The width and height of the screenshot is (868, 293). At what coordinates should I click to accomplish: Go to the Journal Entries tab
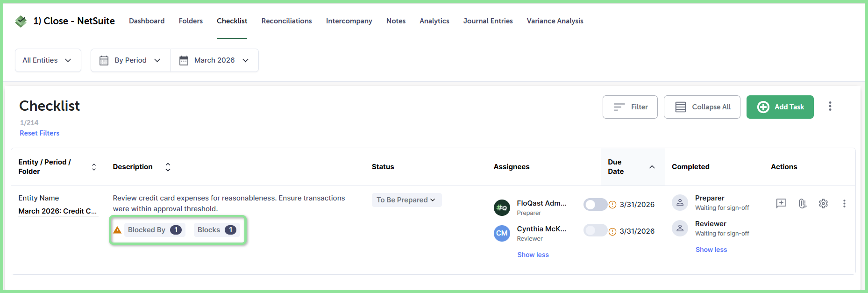coord(488,21)
